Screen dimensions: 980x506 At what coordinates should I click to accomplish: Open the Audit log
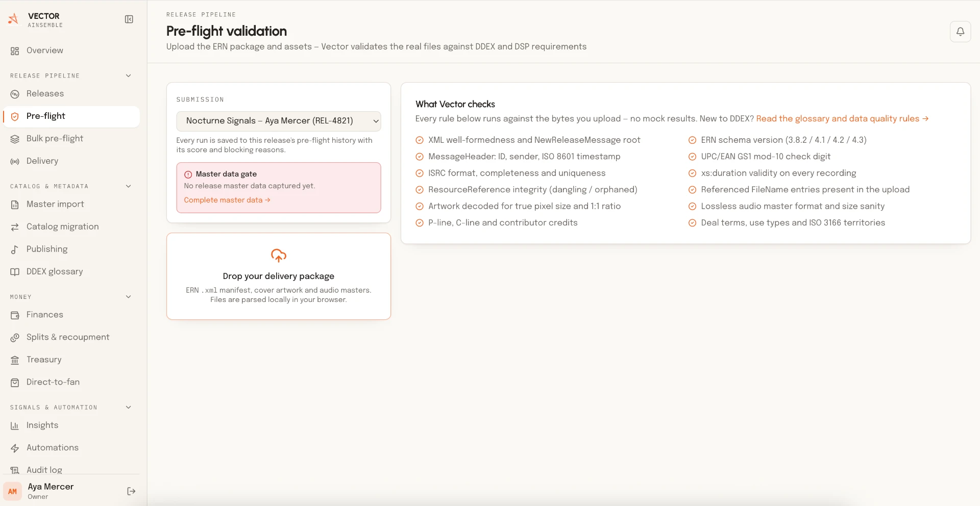pyautogui.click(x=71, y=470)
